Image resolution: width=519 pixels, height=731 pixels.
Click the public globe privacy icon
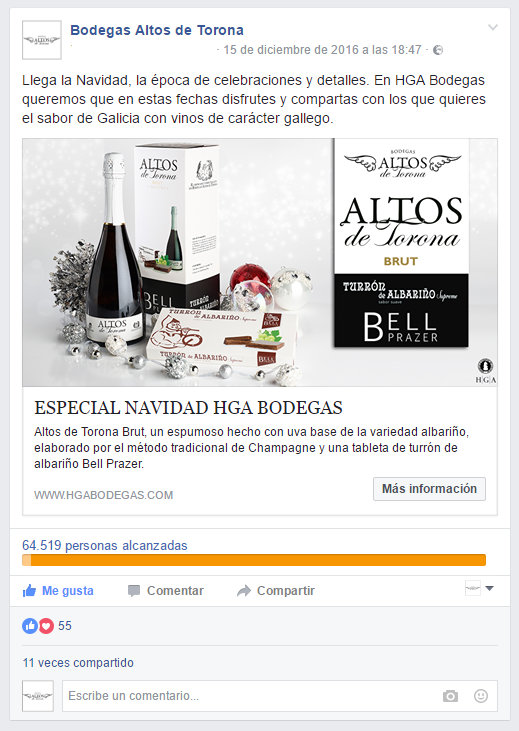438,50
